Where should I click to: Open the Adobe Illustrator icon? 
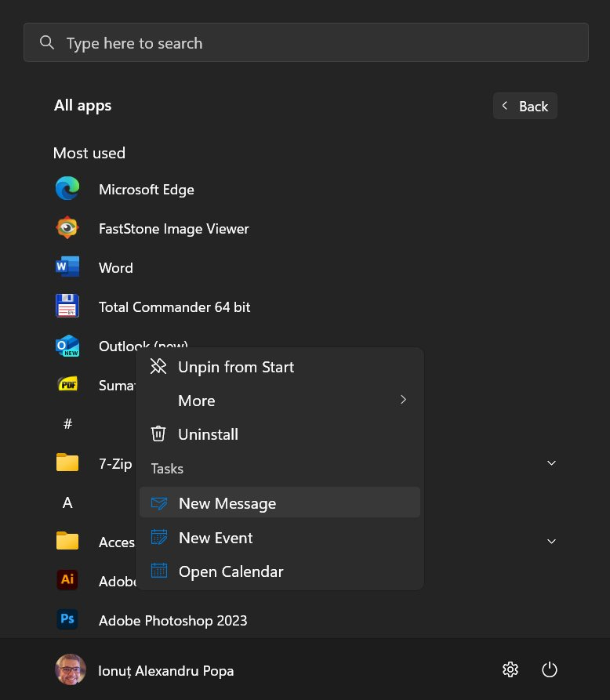pos(67,580)
